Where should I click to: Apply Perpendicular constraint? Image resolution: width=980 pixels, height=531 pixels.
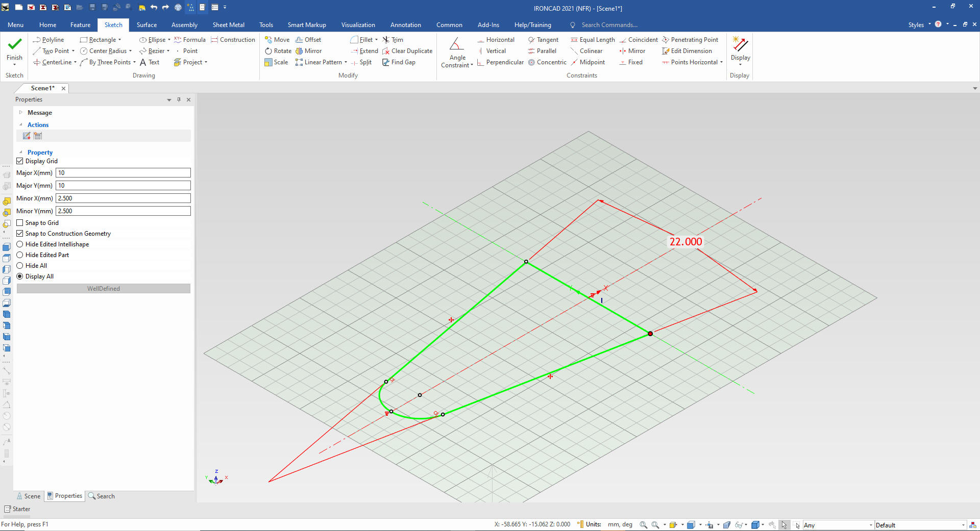500,62
